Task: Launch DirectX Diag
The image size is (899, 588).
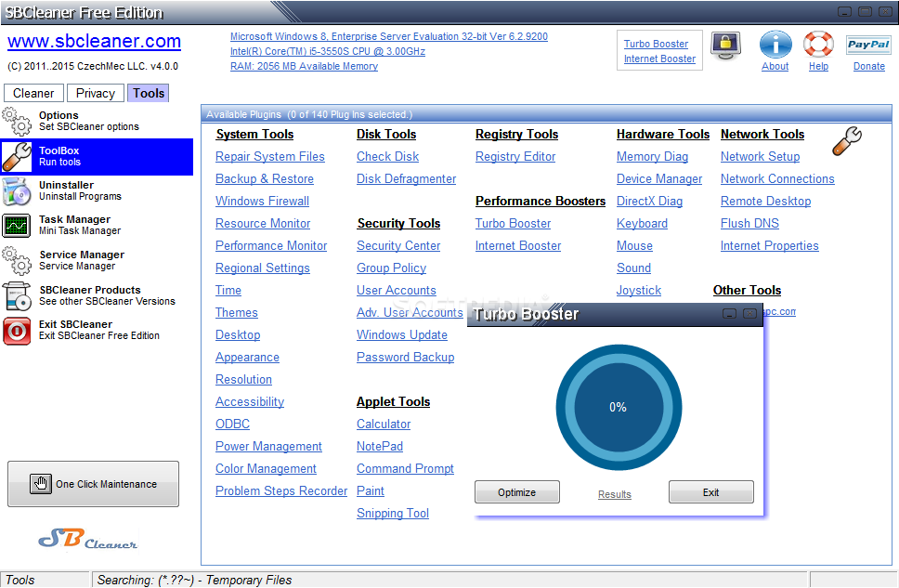Action: click(x=649, y=202)
